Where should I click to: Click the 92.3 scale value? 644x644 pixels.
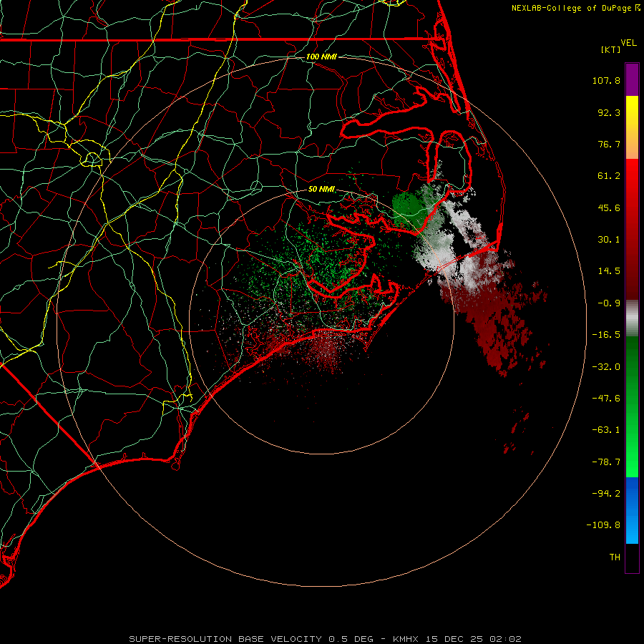tap(609, 112)
